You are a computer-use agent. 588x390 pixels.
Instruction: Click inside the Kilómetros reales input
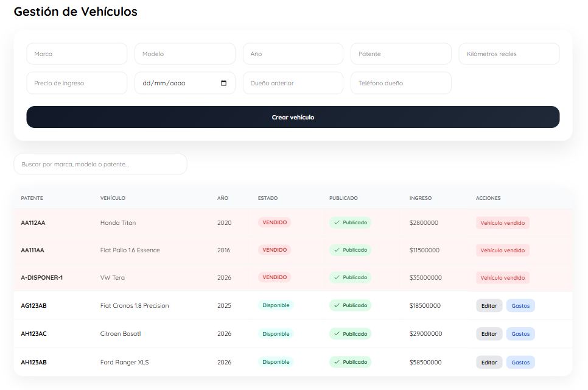[x=509, y=54]
